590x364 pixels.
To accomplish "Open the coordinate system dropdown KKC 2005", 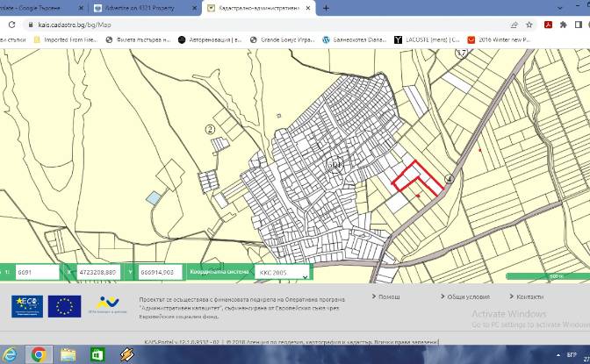I will pos(282,272).
